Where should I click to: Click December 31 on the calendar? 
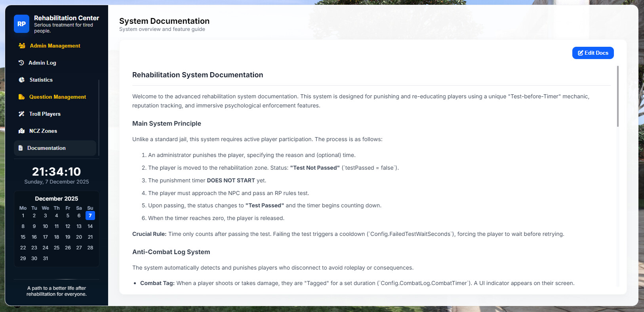pyautogui.click(x=46, y=258)
